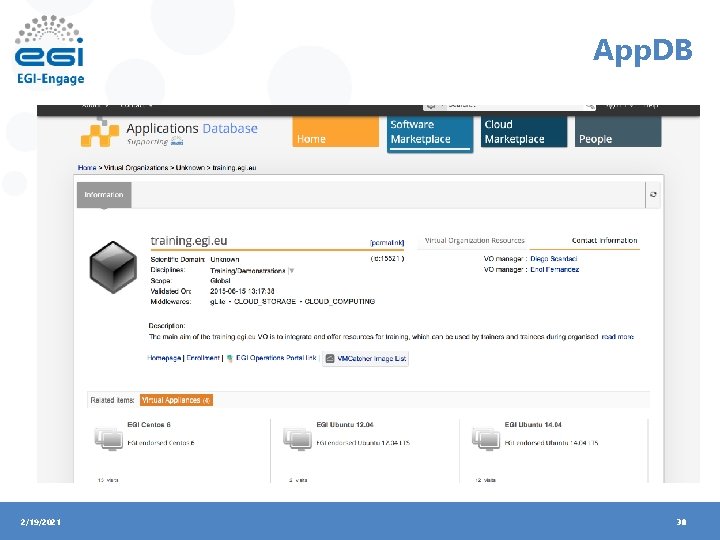Click the CLOUD_COMPUTING middleware text

click(x=340, y=302)
